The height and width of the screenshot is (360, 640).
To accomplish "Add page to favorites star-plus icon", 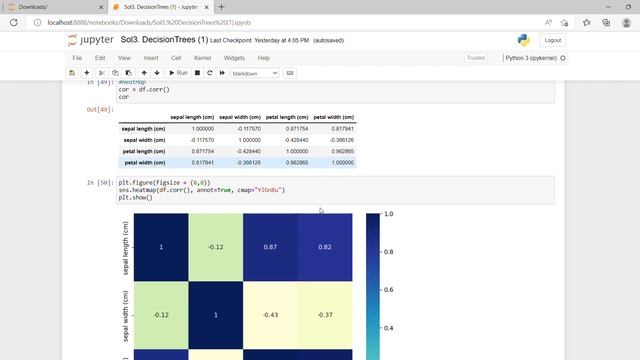I will pyautogui.click(x=565, y=22).
